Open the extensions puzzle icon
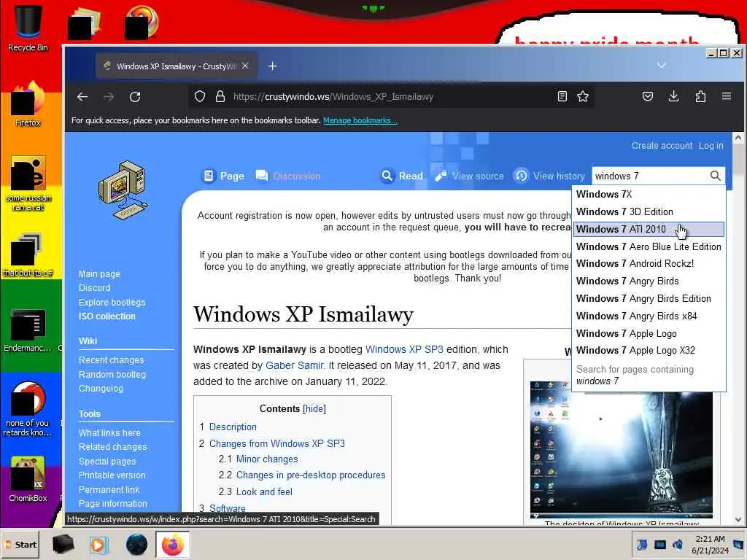The image size is (747, 560). [x=700, y=97]
